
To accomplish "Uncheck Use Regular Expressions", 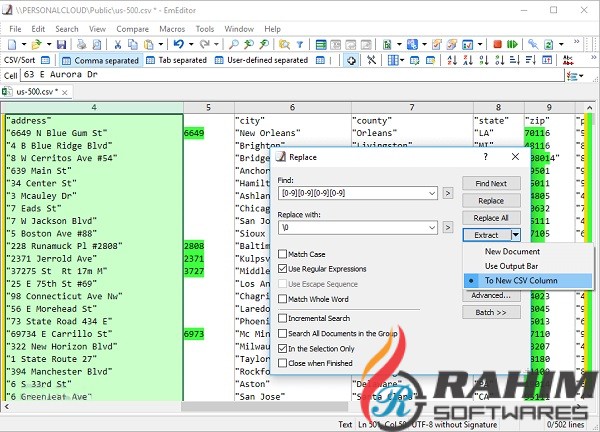I will tap(282, 269).
